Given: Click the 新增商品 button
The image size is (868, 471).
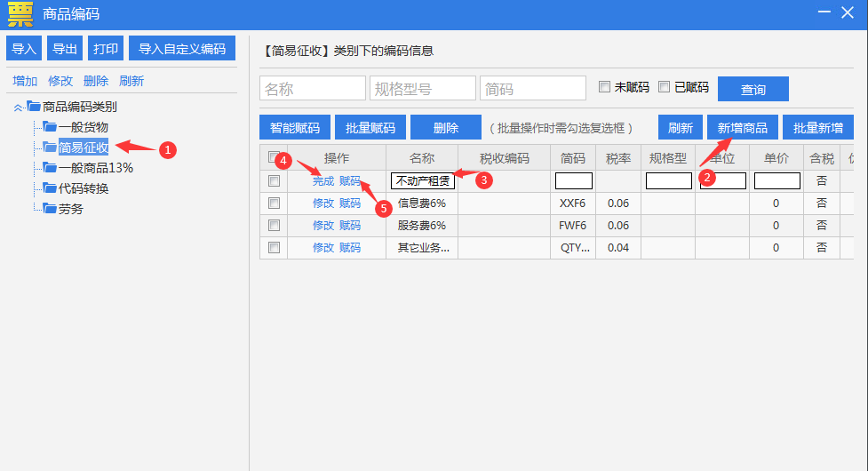Looking at the screenshot, I should click(x=743, y=127).
